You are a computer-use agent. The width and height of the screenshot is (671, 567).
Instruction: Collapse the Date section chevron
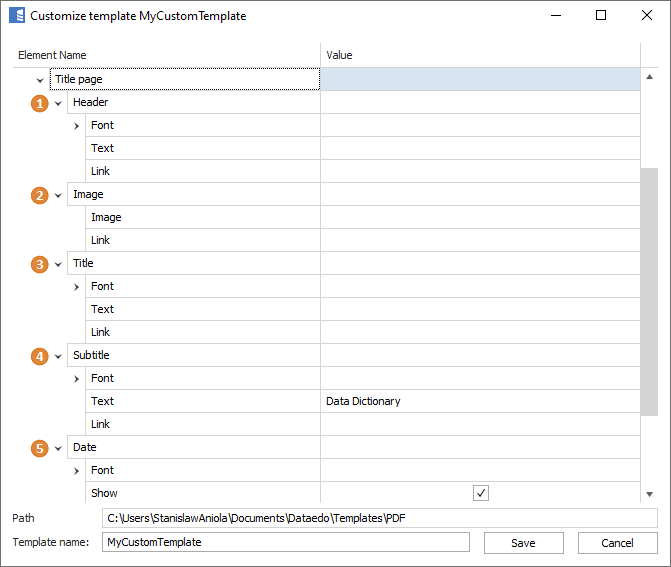[x=58, y=448]
